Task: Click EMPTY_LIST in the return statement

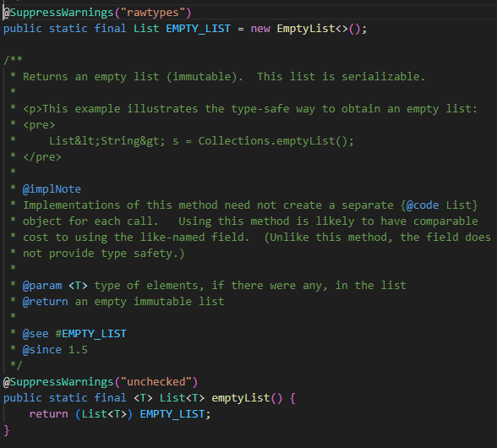Action: [x=172, y=413]
